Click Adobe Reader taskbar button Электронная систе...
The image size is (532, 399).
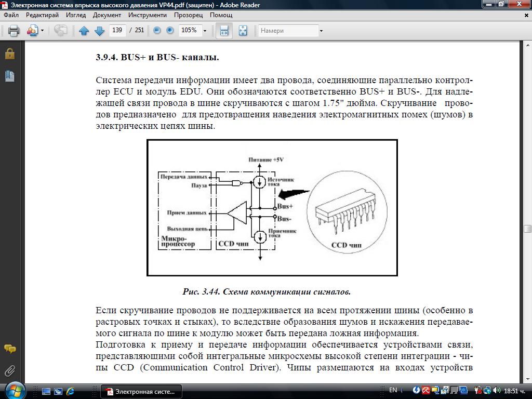click(141, 392)
